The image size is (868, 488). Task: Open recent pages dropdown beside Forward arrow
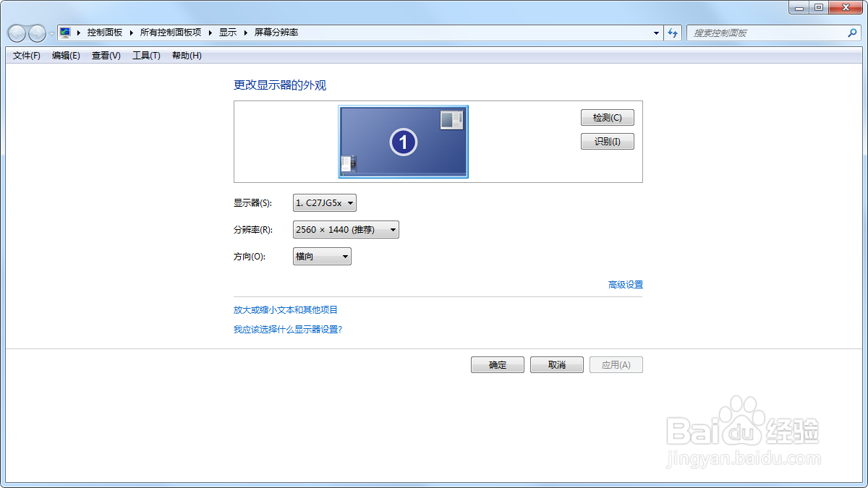(x=51, y=33)
